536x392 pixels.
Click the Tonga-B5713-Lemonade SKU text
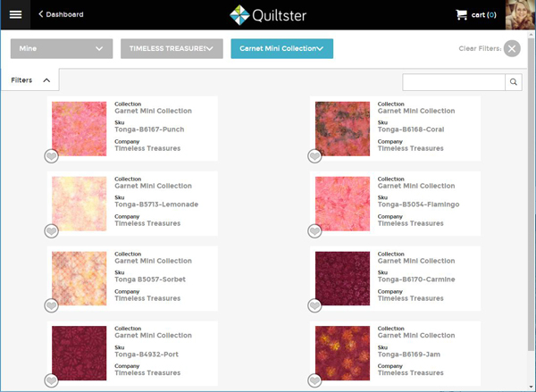156,204
